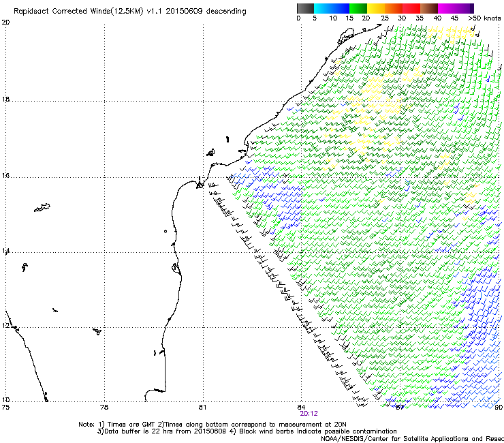Click the purple 45-50 knots legend swatch

(x=464, y=8)
